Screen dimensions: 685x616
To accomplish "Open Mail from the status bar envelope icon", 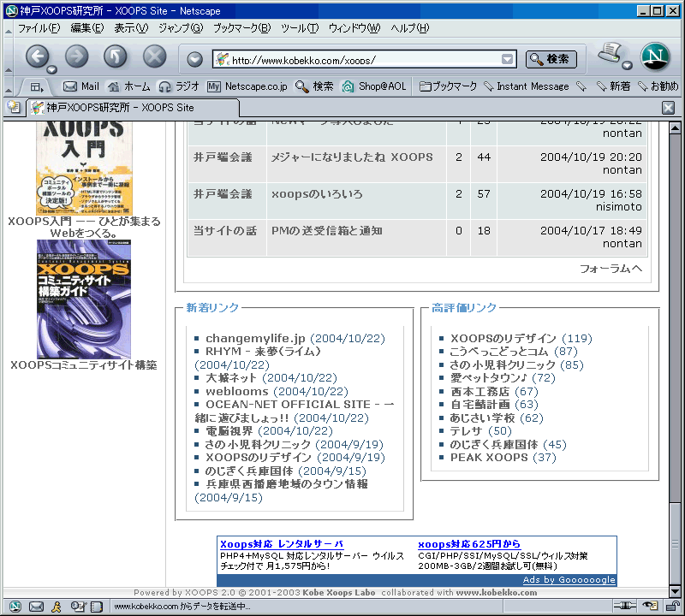I will (36, 607).
